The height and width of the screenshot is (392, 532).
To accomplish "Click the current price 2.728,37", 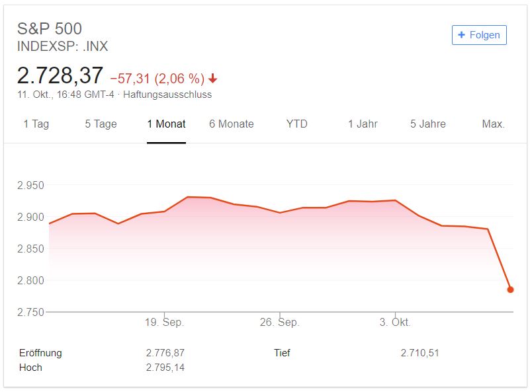I will (x=60, y=75).
